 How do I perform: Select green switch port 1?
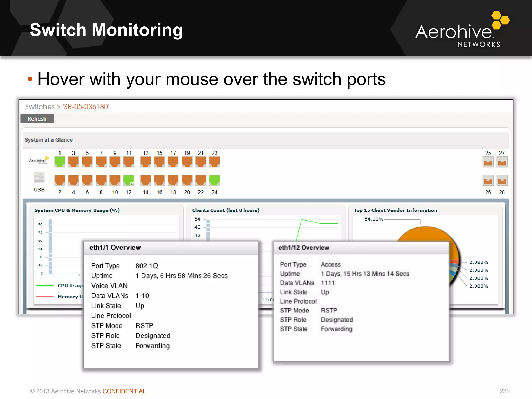(x=60, y=162)
